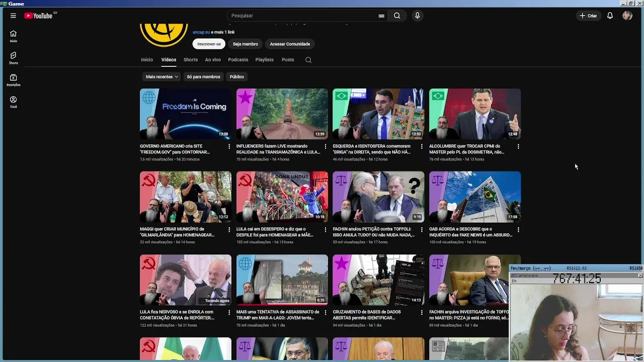This screenshot has height=362, width=644.
Task: Click the Pesquisar search field
Action: pyautogui.click(x=304, y=16)
